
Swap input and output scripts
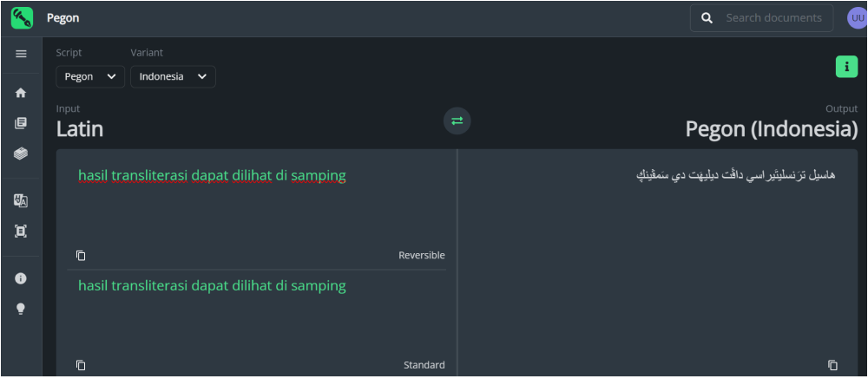coord(457,121)
